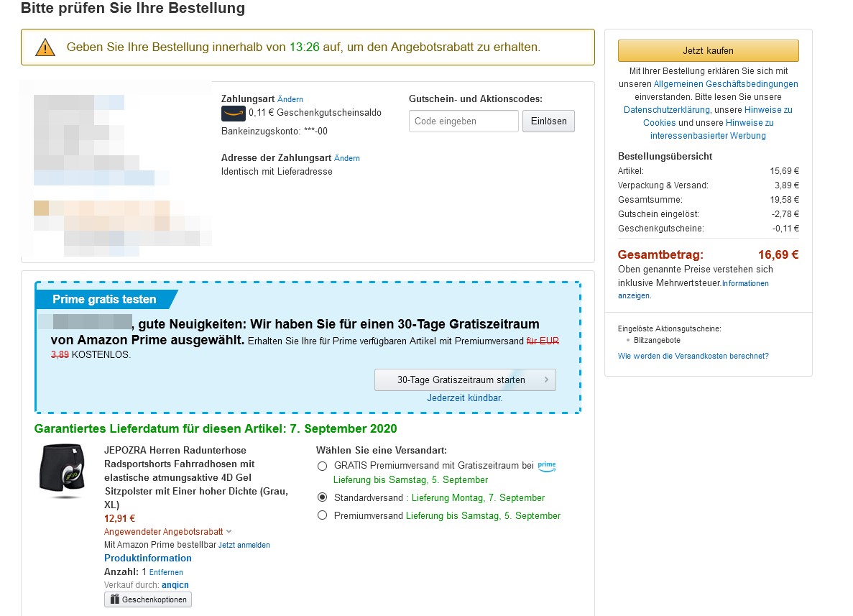This screenshot has height=616, width=853.
Task: Click the yellow warning triangle icon
Action: 45,47
